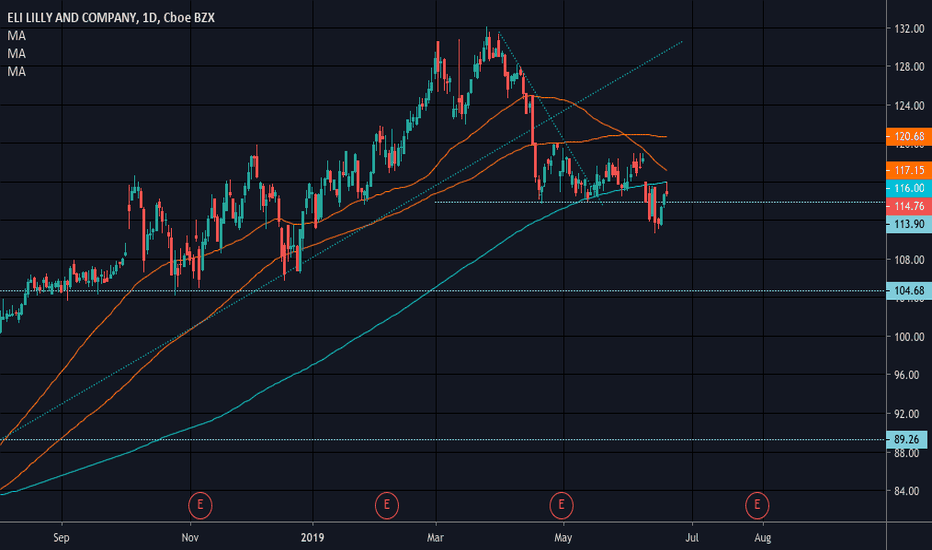
Task: Click the 108.00 price axis value
Action: tap(909, 260)
